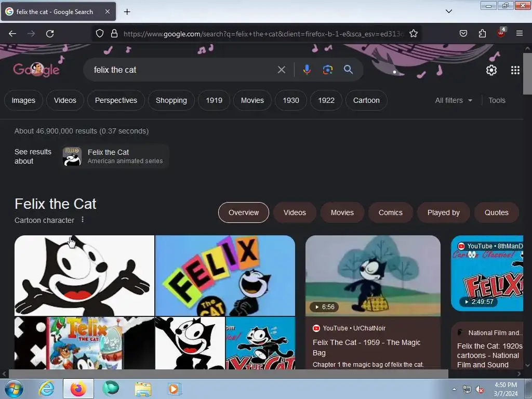Click the horizontal page scrollbar
532x399 pixels.
tap(228, 374)
